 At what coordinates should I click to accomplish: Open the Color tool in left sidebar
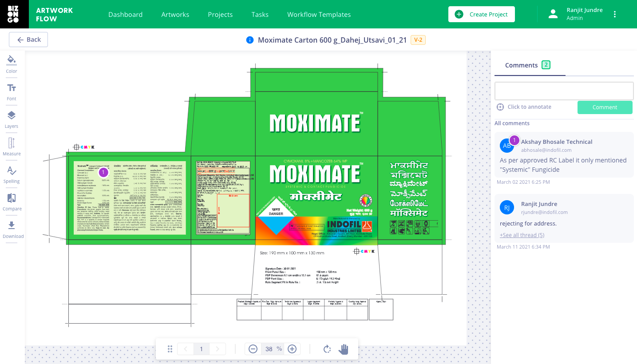12,64
